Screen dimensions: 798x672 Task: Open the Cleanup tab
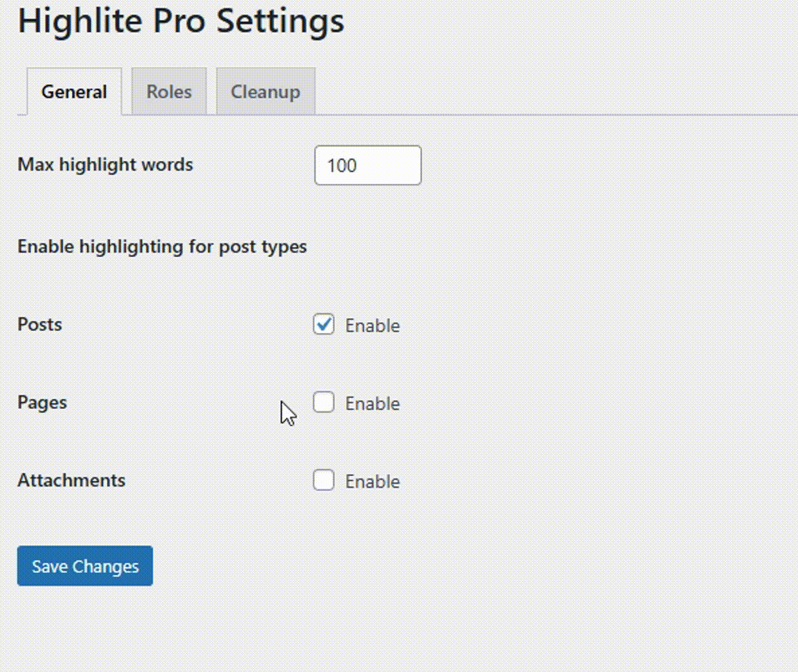[266, 91]
